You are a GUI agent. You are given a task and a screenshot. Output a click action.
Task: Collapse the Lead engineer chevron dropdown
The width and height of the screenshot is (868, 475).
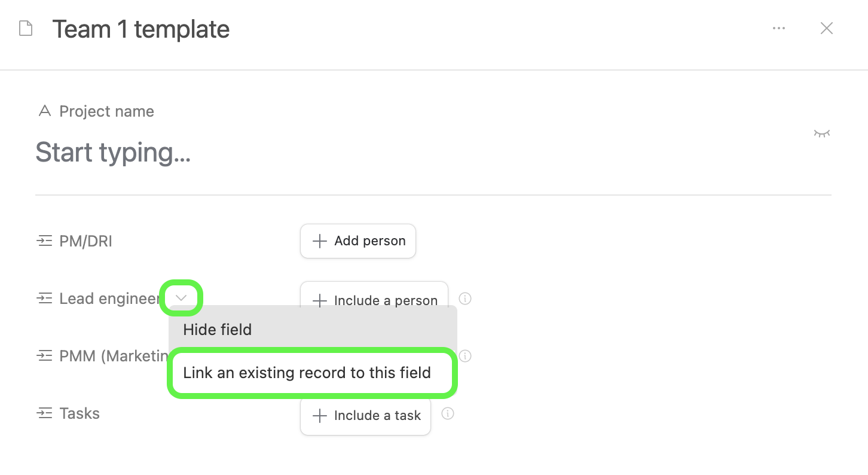[182, 298]
